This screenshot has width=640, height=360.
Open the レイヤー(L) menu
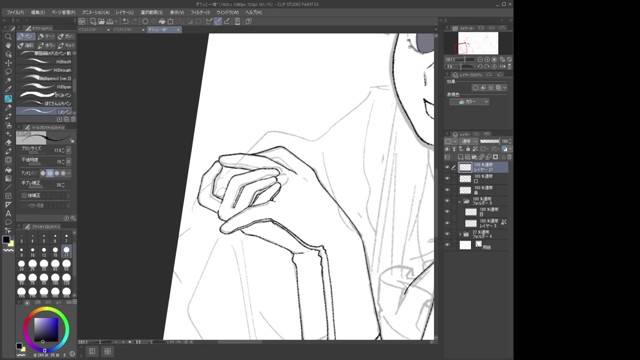[x=124, y=12]
